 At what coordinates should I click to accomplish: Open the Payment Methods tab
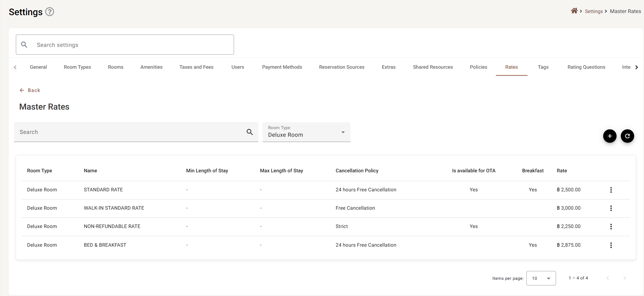(x=282, y=67)
